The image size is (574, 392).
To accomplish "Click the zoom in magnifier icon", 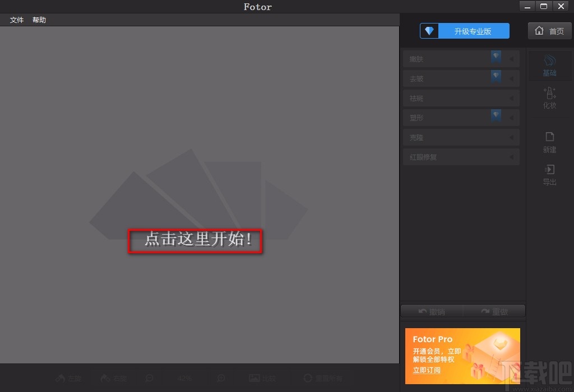I will 221,378.
